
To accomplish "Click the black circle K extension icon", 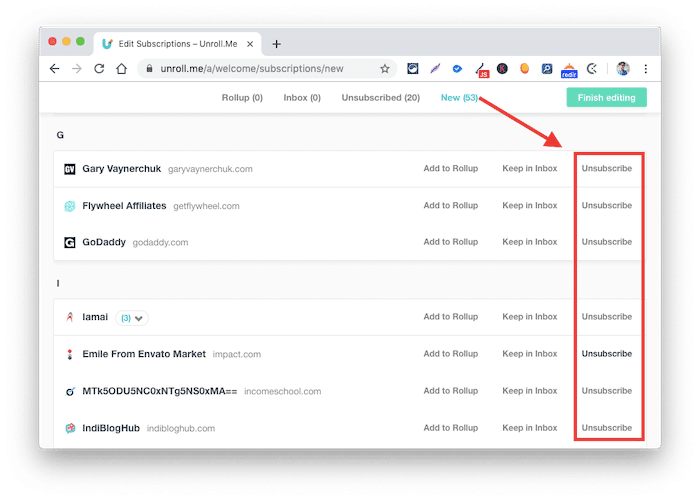I will [502, 69].
